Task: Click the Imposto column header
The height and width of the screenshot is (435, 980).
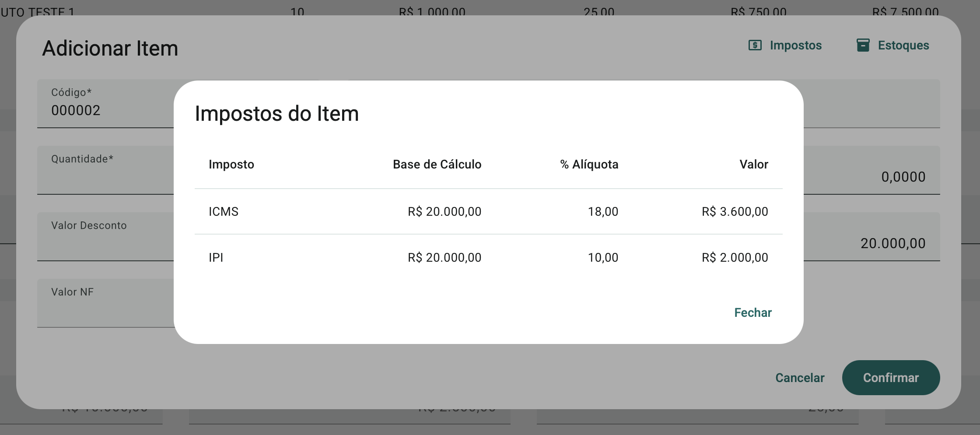Action: pyautogui.click(x=231, y=165)
